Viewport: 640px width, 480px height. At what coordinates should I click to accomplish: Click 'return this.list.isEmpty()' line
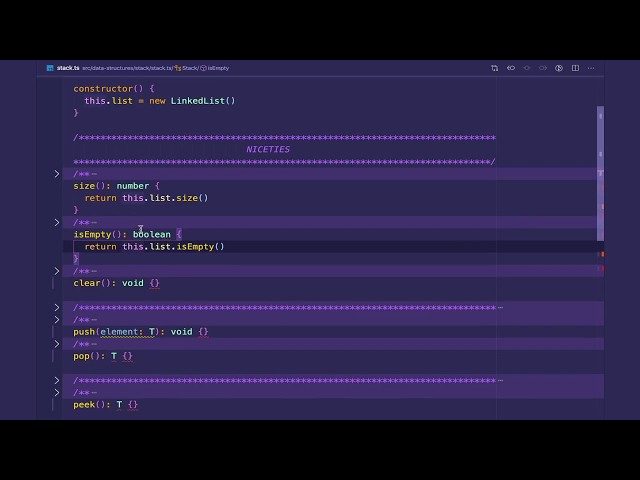click(x=154, y=247)
